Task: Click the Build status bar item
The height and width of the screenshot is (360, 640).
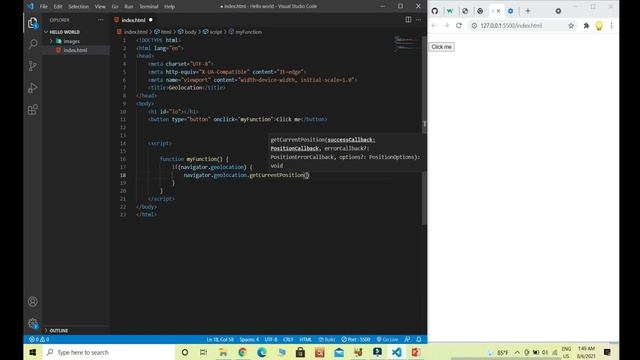Action: (x=327, y=340)
